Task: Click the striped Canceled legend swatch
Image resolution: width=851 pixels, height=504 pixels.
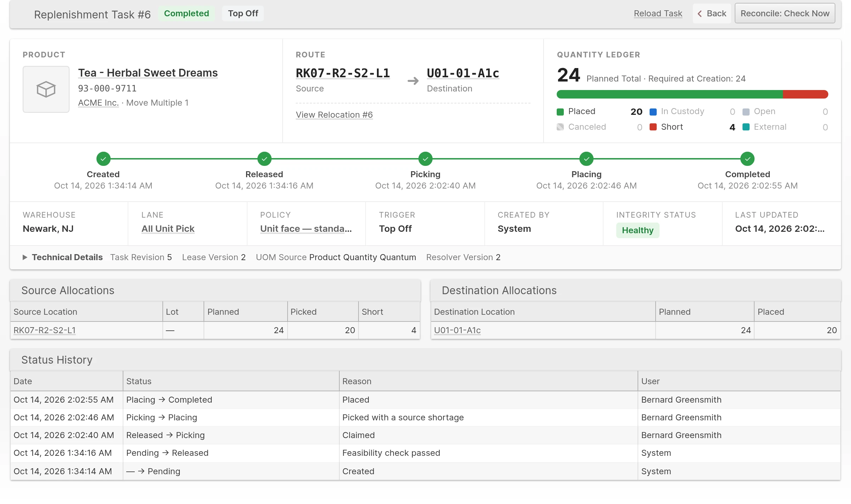Action: click(x=560, y=127)
